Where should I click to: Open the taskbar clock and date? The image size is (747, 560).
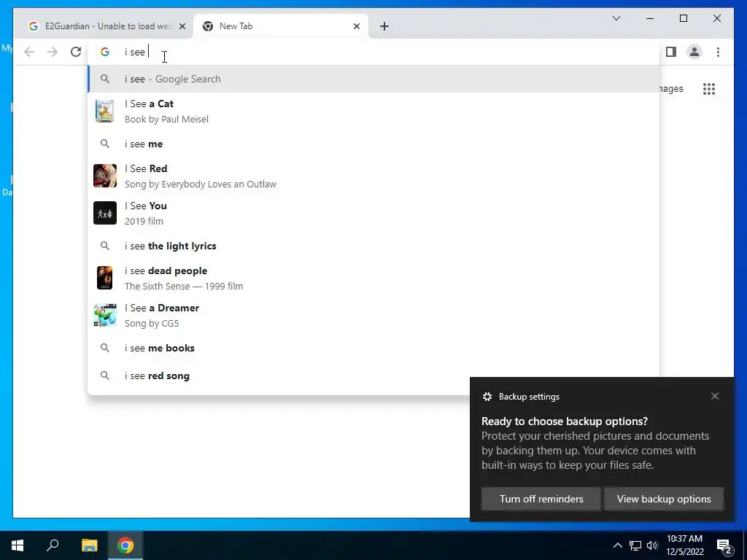tap(684, 545)
